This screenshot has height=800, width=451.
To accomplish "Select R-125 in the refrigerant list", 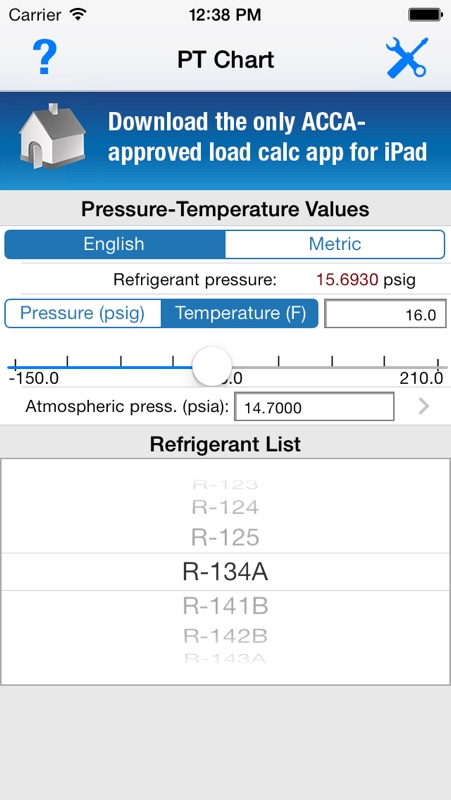I will pyautogui.click(x=225, y=537).
